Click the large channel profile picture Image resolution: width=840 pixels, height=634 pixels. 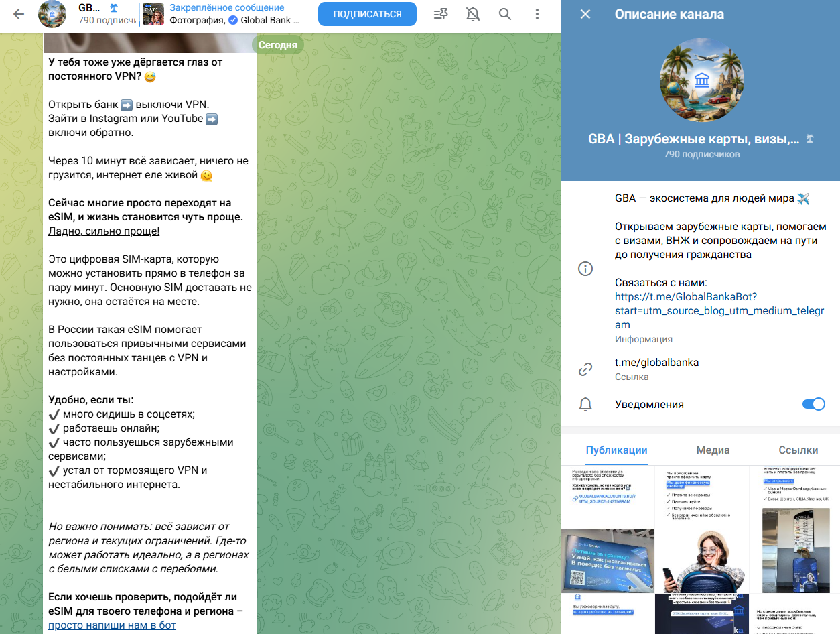(701, 80)
